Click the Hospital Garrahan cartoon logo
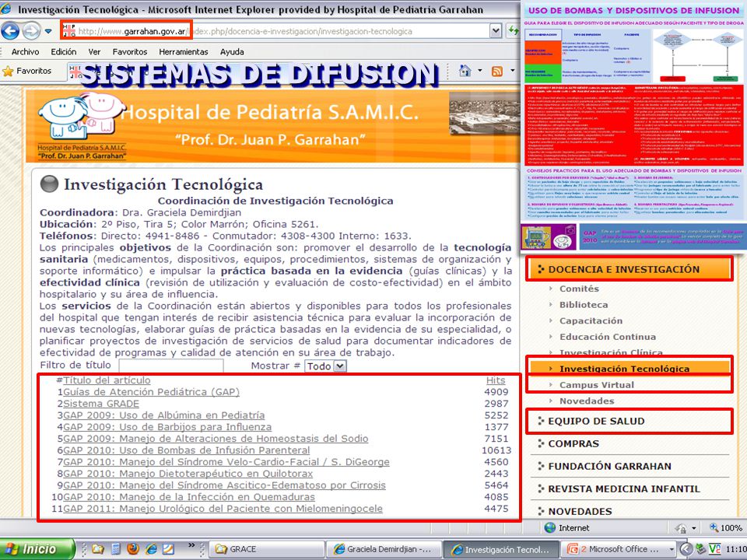This screenshot has height=560, width=747. coord(82,126)
